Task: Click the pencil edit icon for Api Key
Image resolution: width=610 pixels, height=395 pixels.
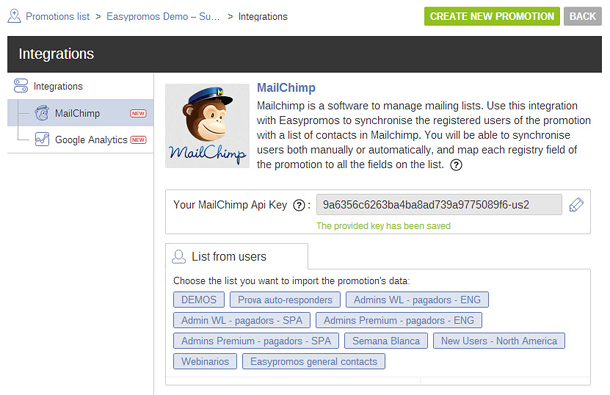Action: point(576,205)
